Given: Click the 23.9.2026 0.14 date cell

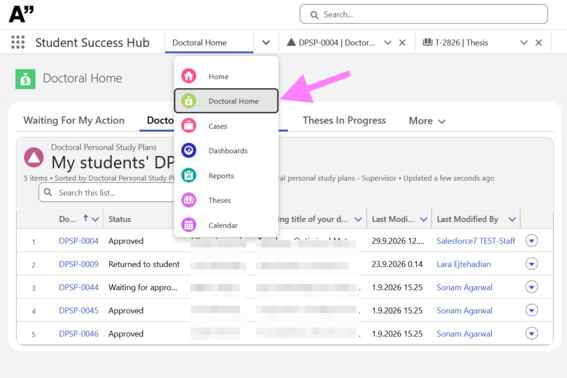Looking at the screenshot, I should (397, 264).
